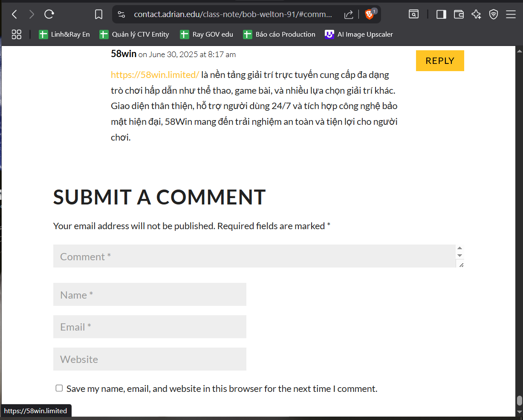Grab the comment textarea resize handle
The height and width of the screenshot is (420, 523).
tap(460, 264)
